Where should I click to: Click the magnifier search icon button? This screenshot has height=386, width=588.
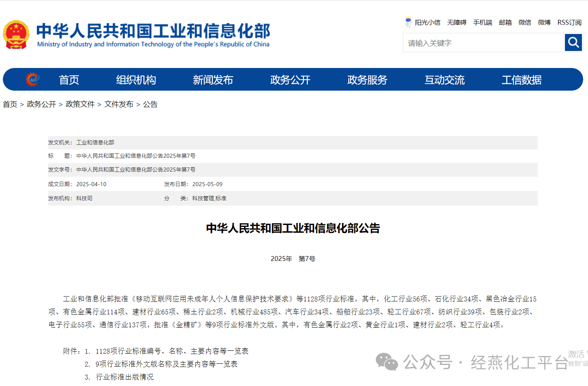(x=573, y=42)
